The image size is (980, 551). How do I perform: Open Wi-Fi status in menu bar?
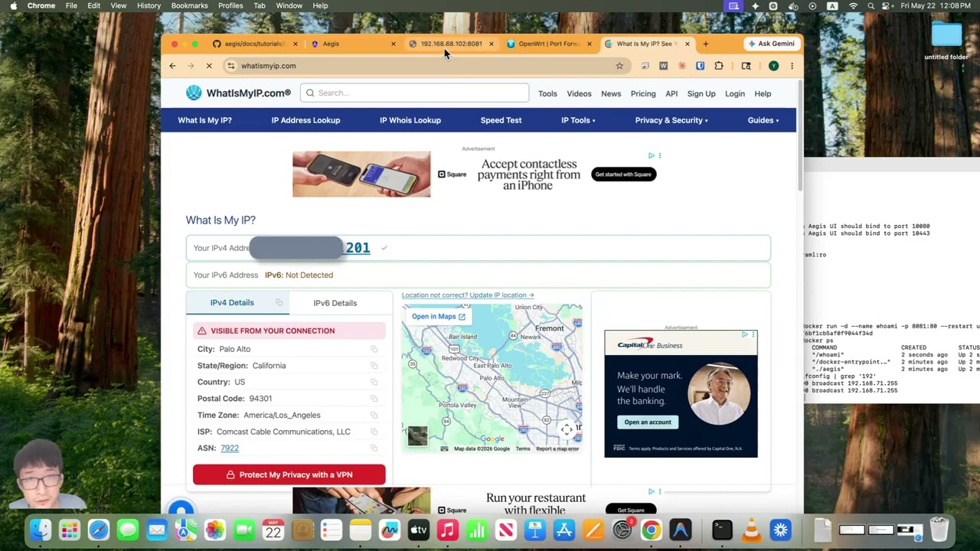(854, 5)
